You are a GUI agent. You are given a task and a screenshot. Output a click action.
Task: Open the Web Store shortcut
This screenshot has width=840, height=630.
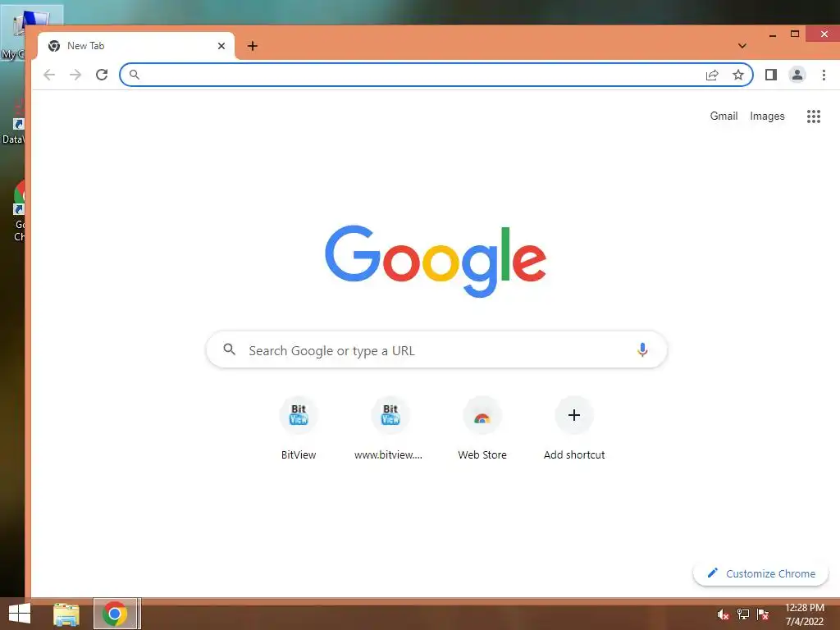pos(482,428)
